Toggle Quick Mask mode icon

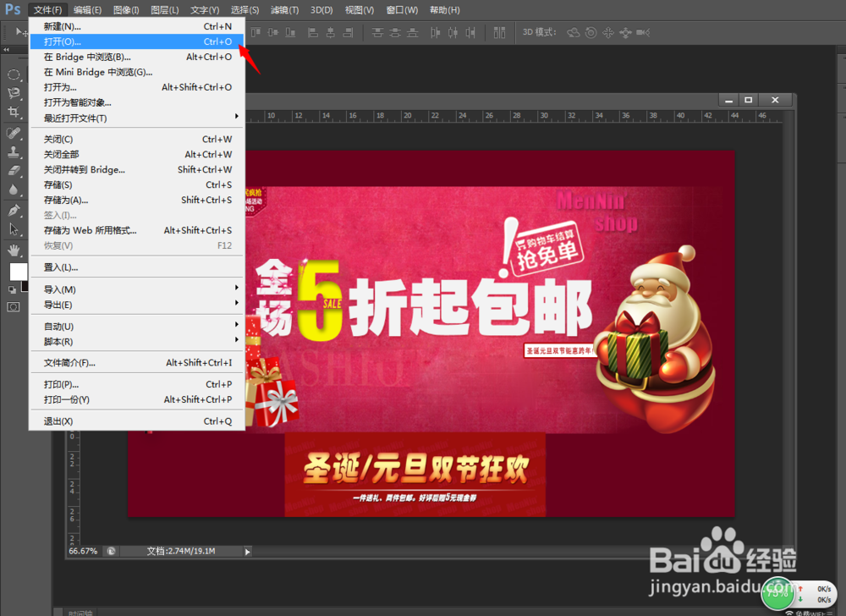point(14,307)
